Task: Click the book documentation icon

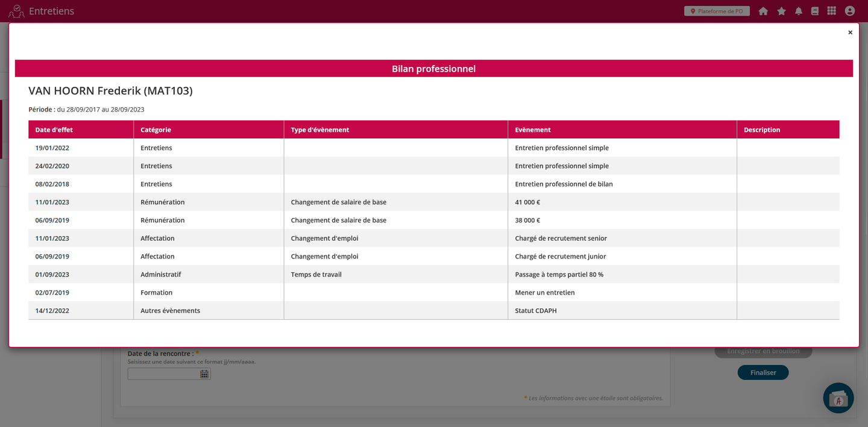Action: click(x=815, y=11)
